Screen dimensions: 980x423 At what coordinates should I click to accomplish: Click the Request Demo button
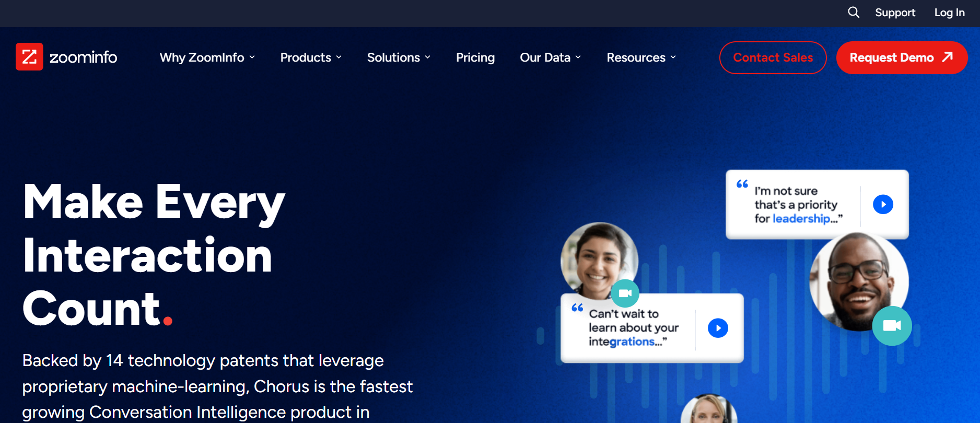pos(902,57)
